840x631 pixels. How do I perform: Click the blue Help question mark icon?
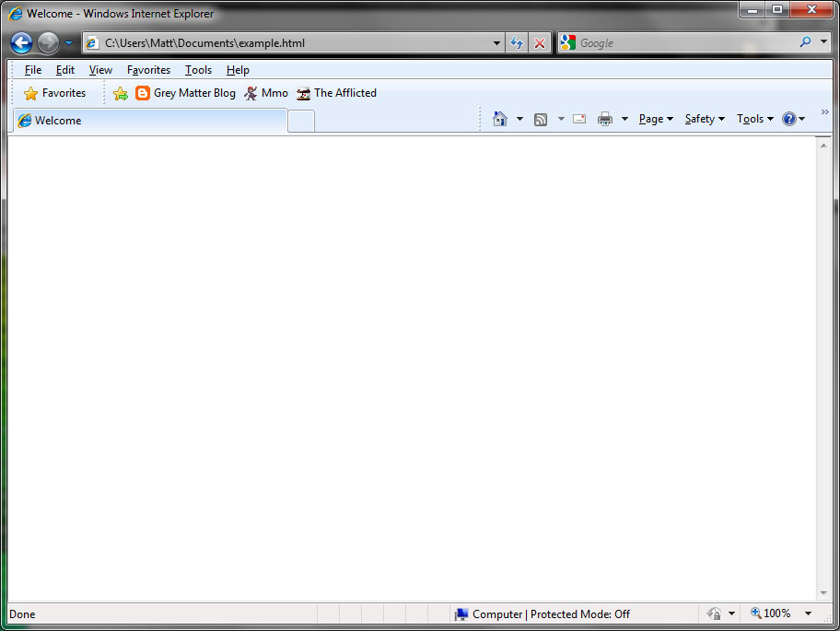789,119
